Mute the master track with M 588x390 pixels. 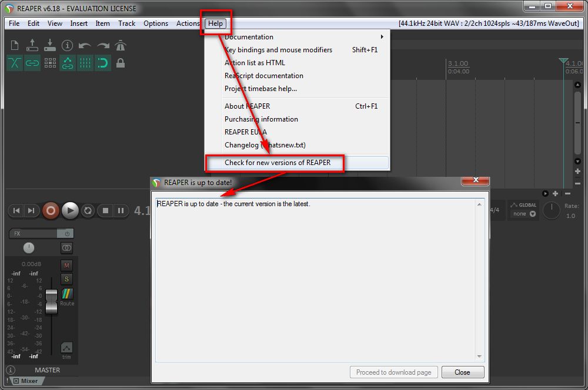tap(66, 265)
